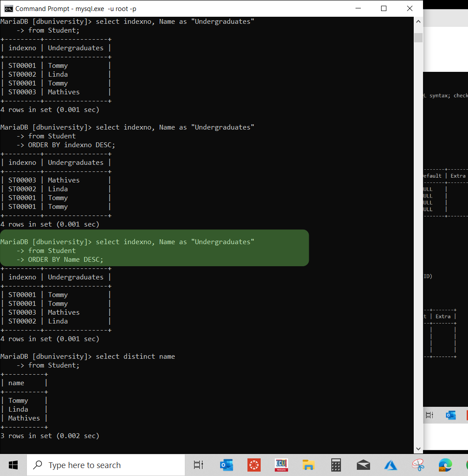Open the Start menu
The width and height of the screenshot is (468, 476).
click(x=13, y=465)
